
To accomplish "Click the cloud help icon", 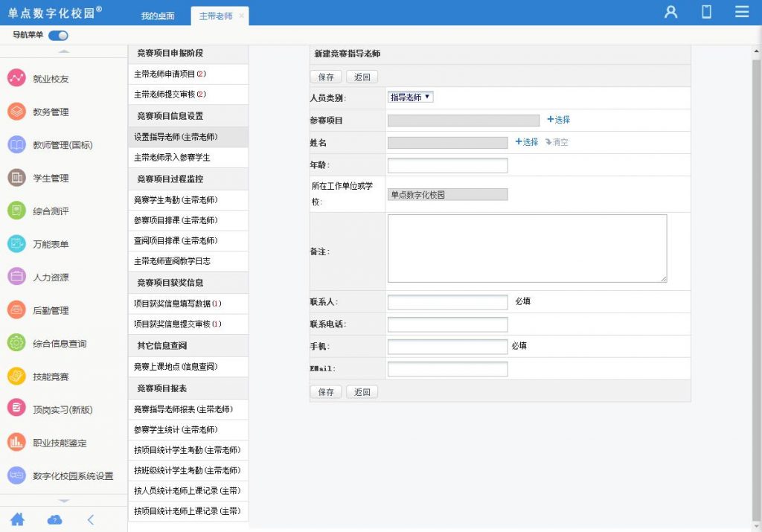I will (54, 520).
